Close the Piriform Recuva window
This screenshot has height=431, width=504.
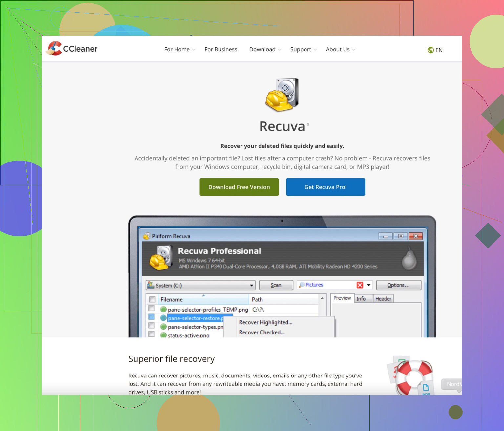point(416,236)
